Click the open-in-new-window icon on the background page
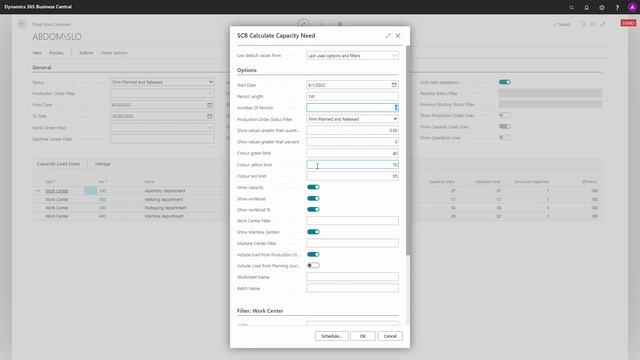Image resolution: width=640 pixels, height=360 pixels. pos(593,24)
